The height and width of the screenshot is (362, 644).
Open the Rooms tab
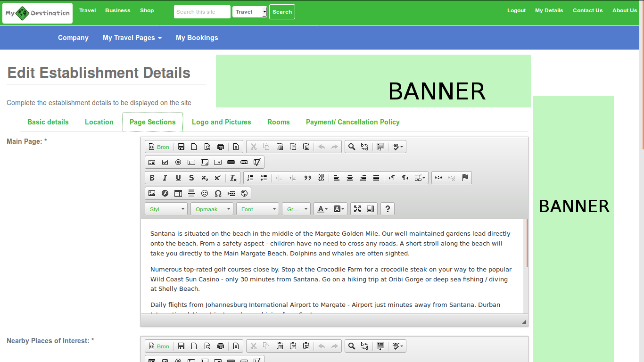[x=278, y=122]
